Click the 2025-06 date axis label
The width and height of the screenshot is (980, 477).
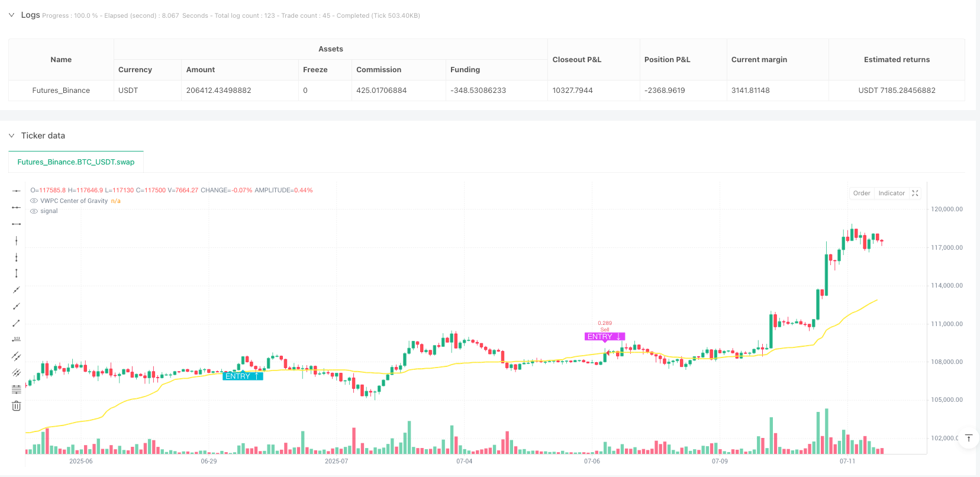81,461
